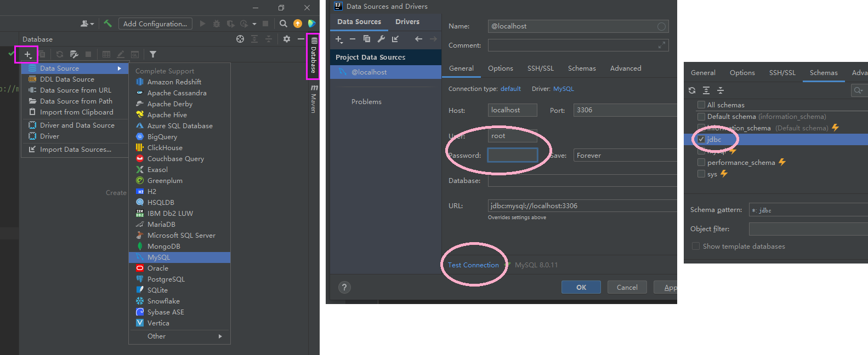Choose Import Data Sources menu entry
This screenshot has width=868, height=355.
click(75, 150)
